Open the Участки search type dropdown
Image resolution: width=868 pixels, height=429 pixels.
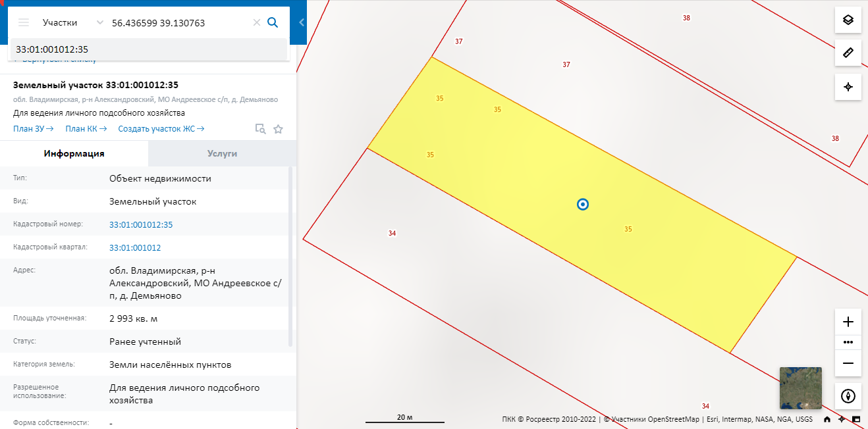point(72,22)
